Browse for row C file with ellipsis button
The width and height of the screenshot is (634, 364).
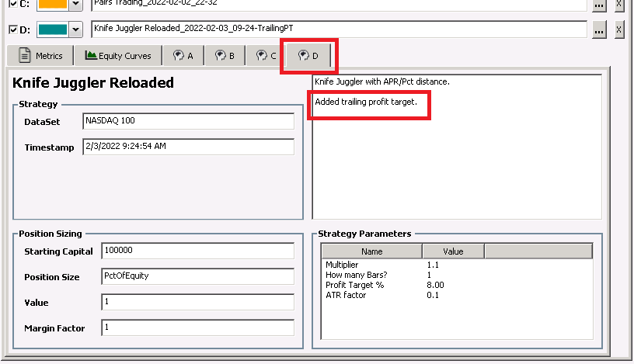(x=598, y=4)
